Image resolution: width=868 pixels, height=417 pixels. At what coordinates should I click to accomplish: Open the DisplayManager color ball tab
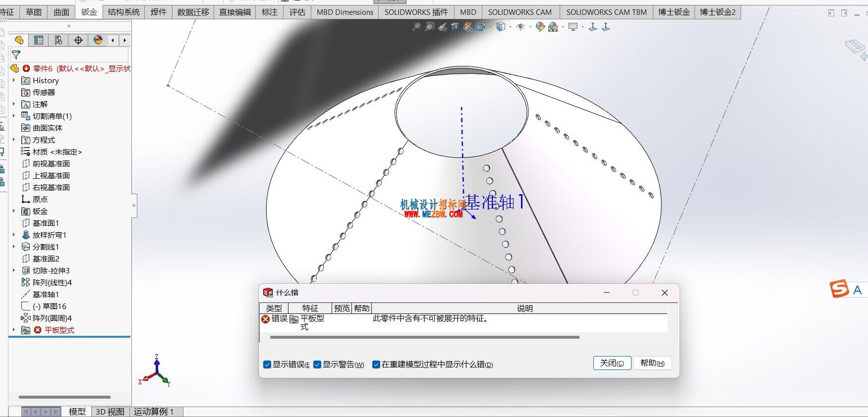point(98,40)
